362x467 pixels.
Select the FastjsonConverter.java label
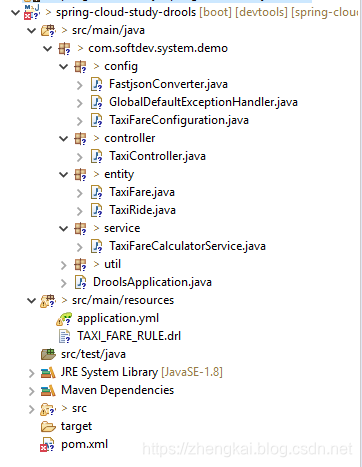(x=169, y=84)
